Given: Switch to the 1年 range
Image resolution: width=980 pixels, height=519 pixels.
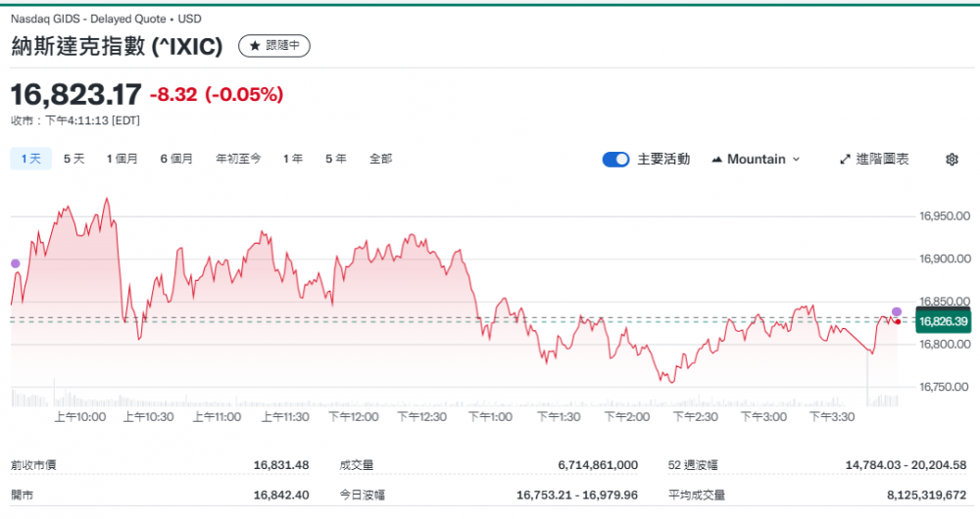Looking at the screenshot, I should point(293,159).
